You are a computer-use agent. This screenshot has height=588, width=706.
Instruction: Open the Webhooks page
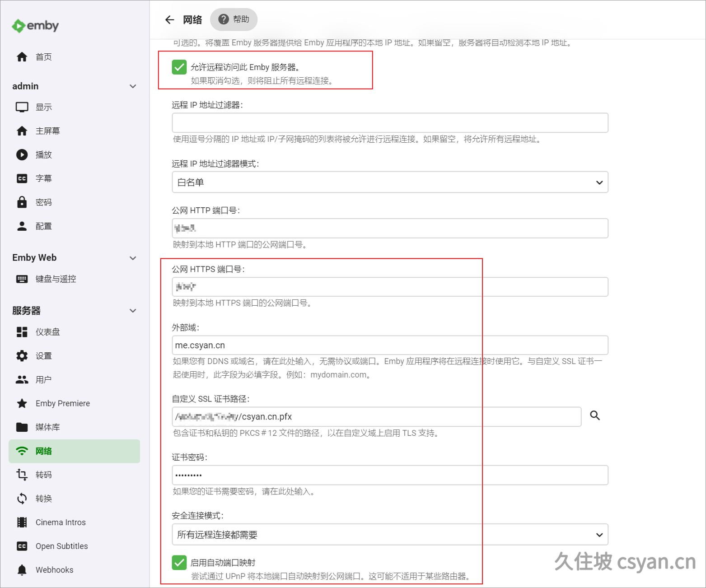(x=75, y=570)
